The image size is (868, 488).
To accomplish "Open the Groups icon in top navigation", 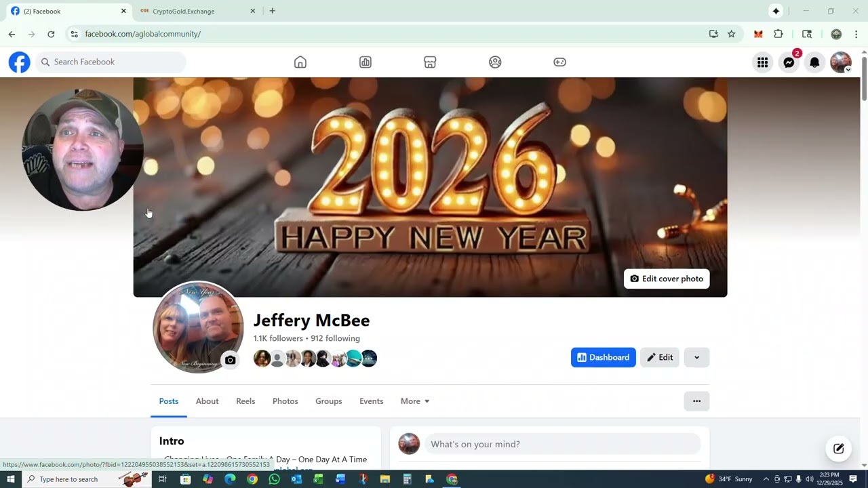I will point(495,62).
